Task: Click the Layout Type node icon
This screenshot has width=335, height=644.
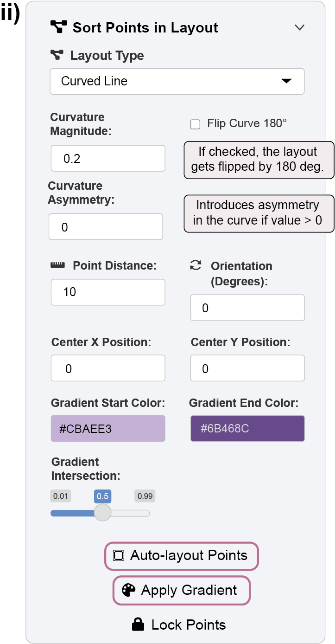Action: coord(57,55)
